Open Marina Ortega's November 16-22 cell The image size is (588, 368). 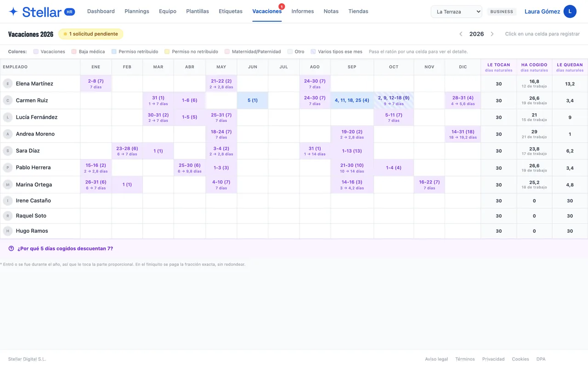coord(430,184)
